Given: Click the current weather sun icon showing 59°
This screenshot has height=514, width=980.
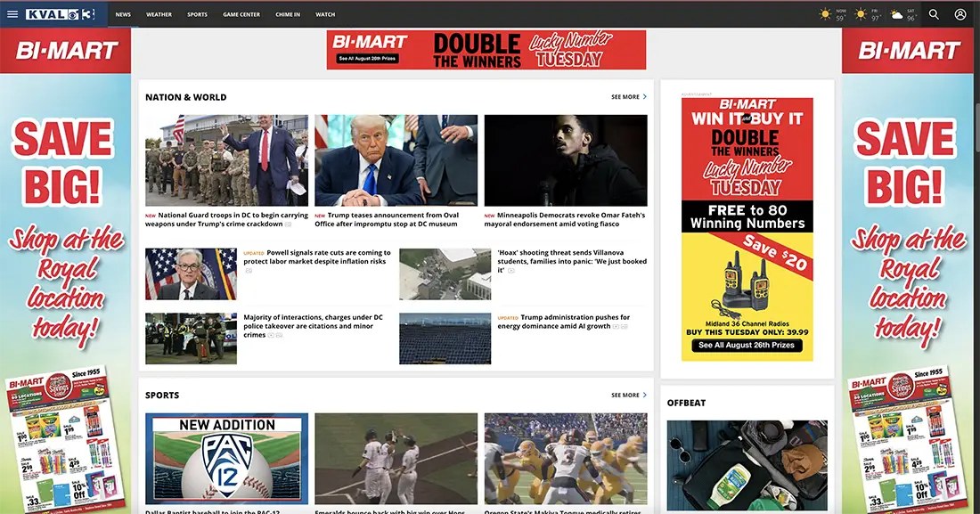Looking at the screenshot, I should (826, 13).
